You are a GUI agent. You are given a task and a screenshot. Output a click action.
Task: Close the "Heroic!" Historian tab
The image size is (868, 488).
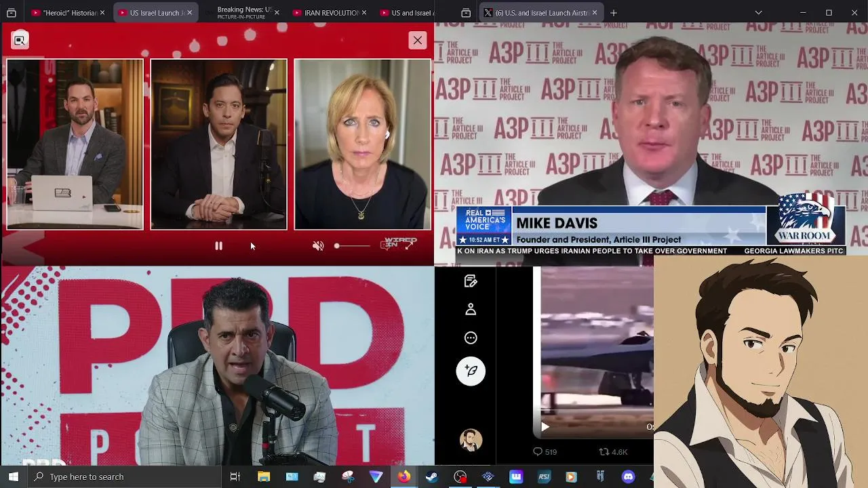(102, 13)
